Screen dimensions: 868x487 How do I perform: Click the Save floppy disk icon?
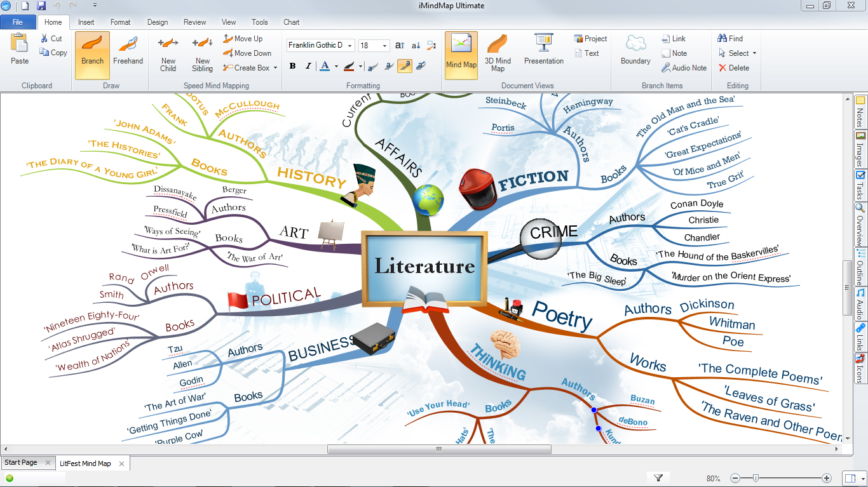pos(41,6)
